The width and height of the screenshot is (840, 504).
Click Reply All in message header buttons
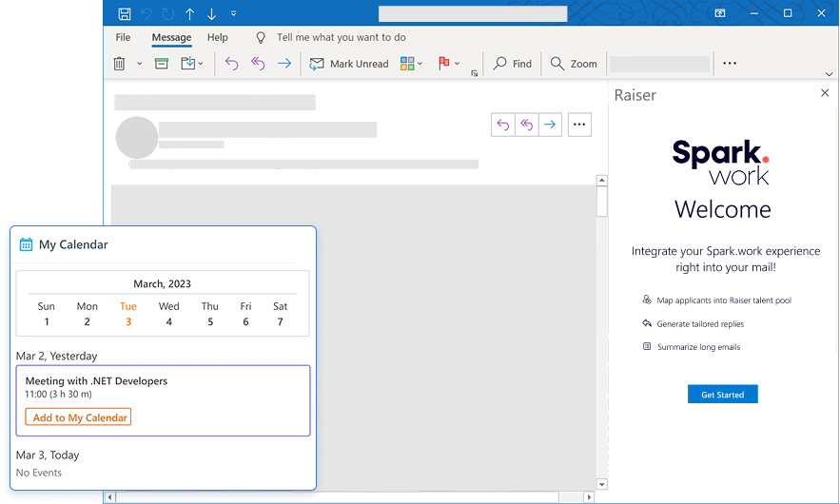click(527, 125)
